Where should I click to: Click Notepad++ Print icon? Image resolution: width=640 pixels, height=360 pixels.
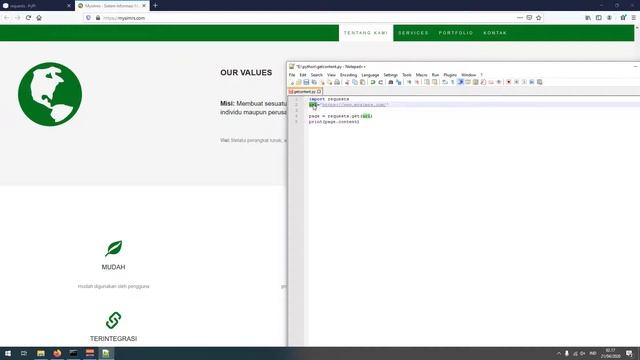point(337,82)
